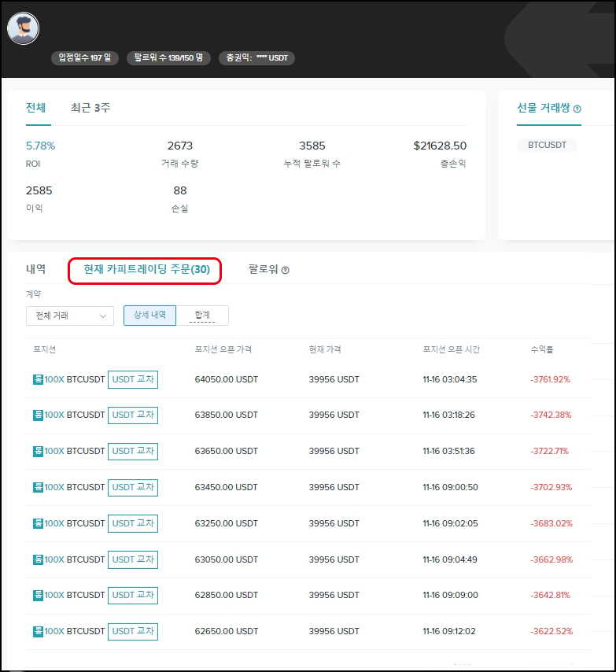The height and width of the screenshot is (672, 616).
Task: Open 현재 카피트레이딩 주문(30) tab
Action: (146, 269)
